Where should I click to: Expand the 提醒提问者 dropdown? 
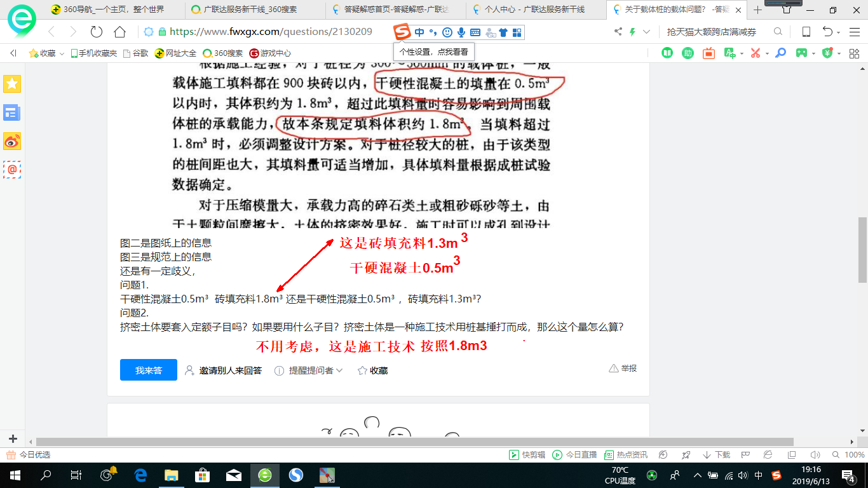pyautogui.click(x=339, y=370)
